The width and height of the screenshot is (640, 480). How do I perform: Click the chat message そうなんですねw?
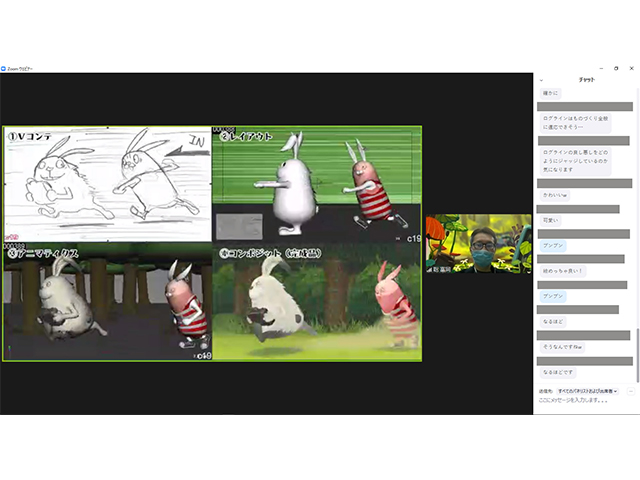562,347
